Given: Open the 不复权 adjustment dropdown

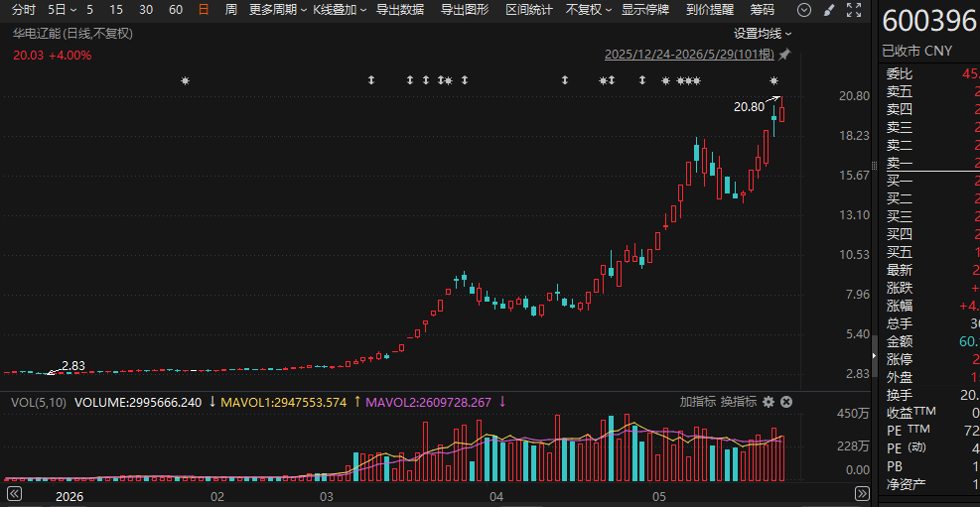Looking at the screenshot, I should click(x=588, y=9).
